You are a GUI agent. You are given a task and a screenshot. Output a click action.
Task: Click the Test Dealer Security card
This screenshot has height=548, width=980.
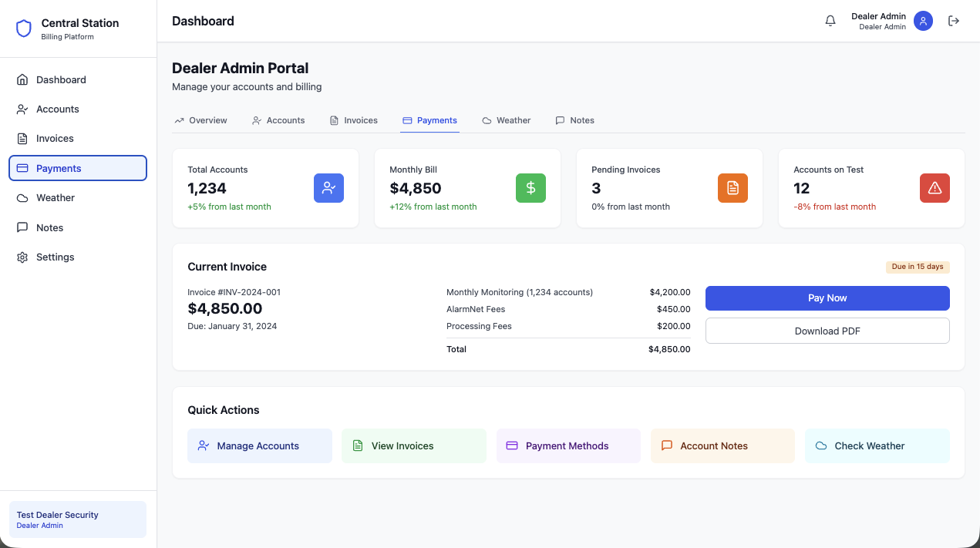(77, 519)
